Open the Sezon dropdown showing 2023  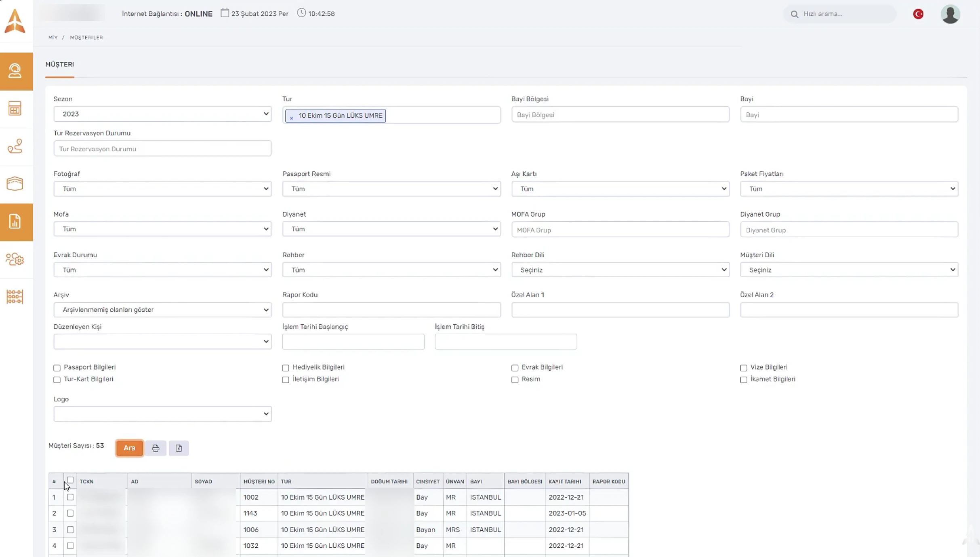(x=162, y=114)
